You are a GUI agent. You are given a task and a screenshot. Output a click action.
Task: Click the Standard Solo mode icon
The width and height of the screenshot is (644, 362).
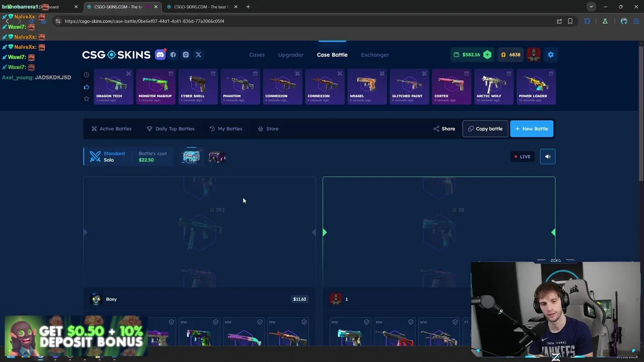click(95, 156)
